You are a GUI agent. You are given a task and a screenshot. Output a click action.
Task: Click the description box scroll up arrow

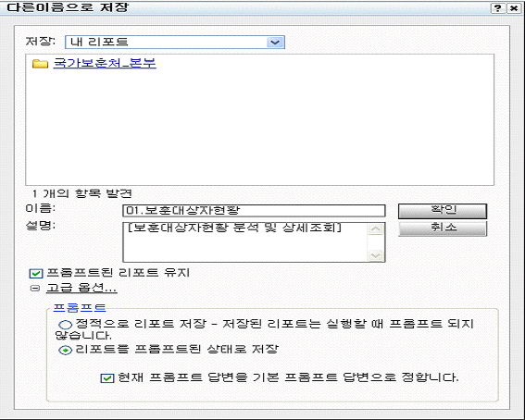[375, 229]
